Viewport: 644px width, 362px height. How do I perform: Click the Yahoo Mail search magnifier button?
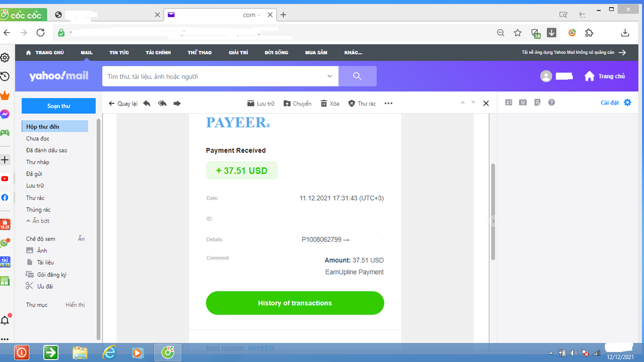pyautogui.click(x=357, y=76)
